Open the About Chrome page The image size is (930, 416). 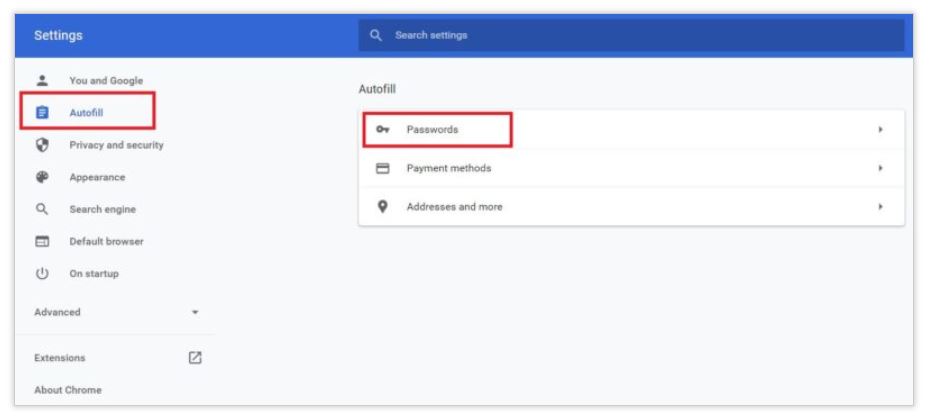(68, 389)
